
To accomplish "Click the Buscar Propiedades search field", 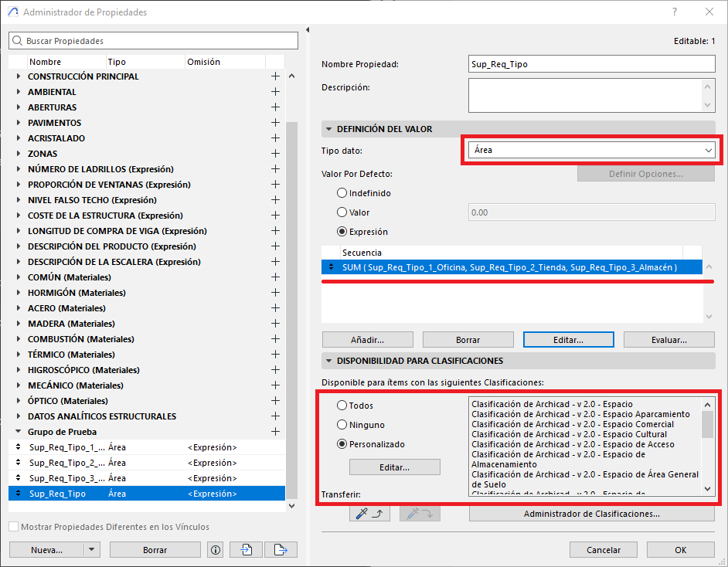I will 153,41.
